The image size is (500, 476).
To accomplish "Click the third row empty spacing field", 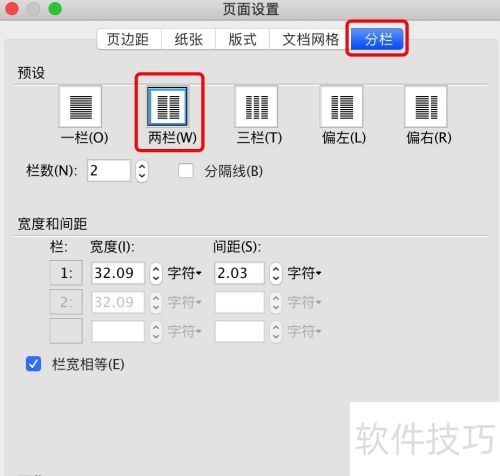I will click(x=239, y=331).
